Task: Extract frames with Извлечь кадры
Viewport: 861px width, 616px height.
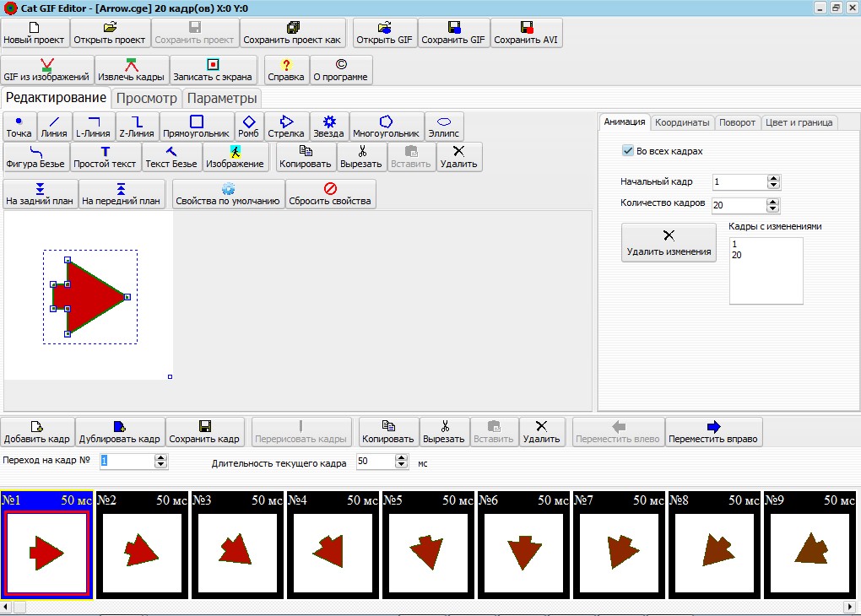Action: [x=131, y=70]
